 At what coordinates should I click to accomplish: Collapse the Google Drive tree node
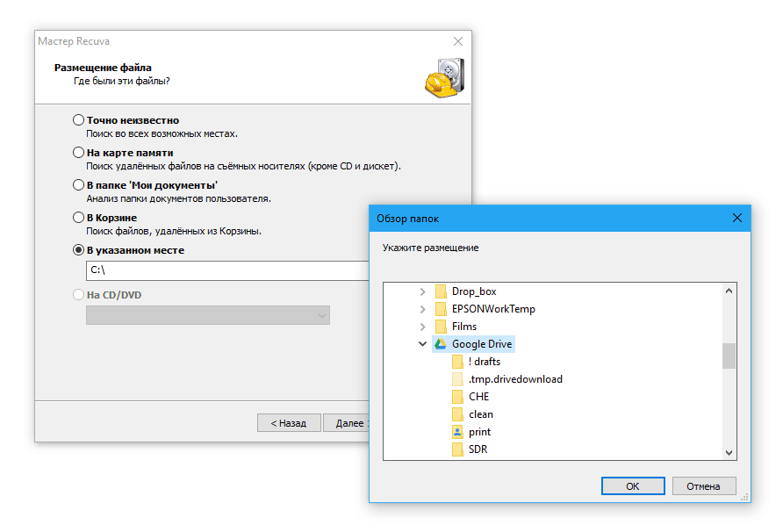point(422,344)
